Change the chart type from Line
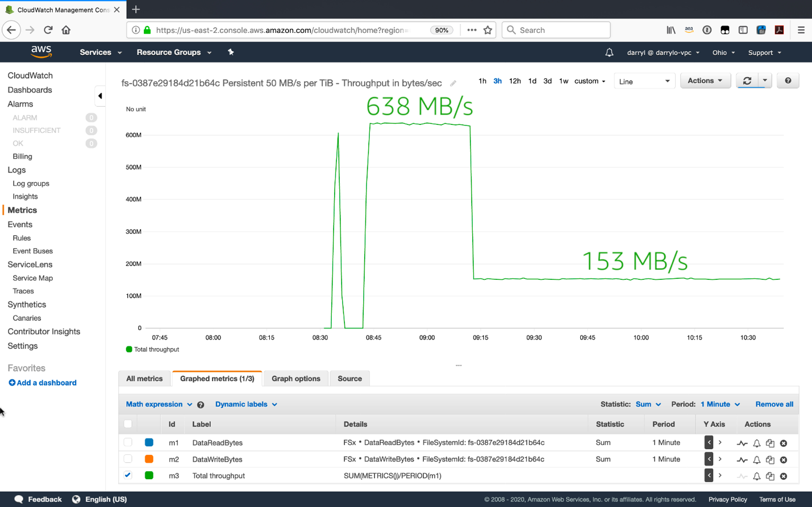812x507 pixels. click(644, 81)
